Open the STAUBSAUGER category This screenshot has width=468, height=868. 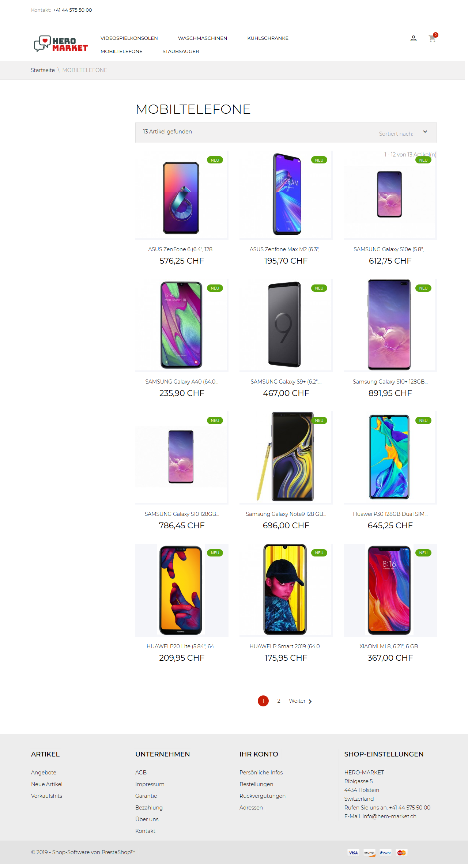181,51
